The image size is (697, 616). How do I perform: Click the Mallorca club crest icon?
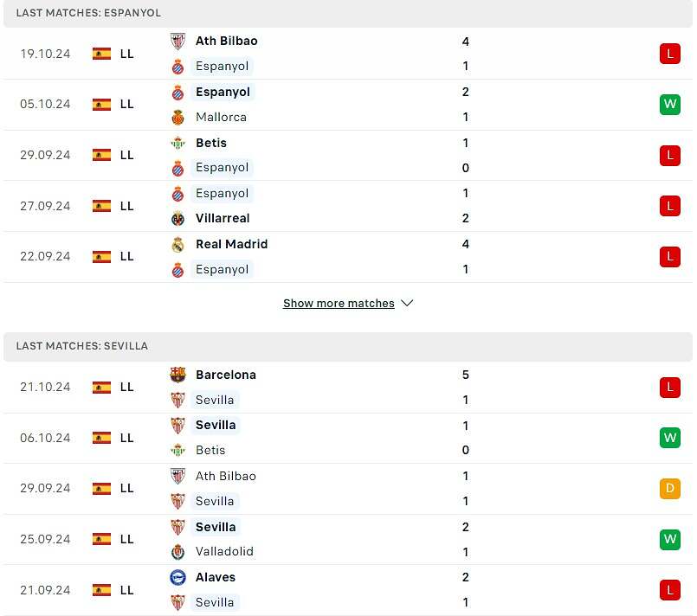[177, 117]
